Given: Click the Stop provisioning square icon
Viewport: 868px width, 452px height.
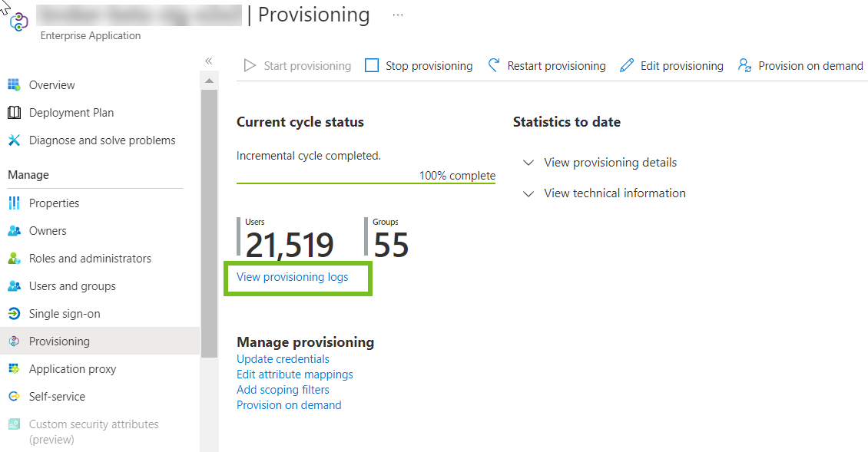Looking at the screenshot, I should 372,66.
